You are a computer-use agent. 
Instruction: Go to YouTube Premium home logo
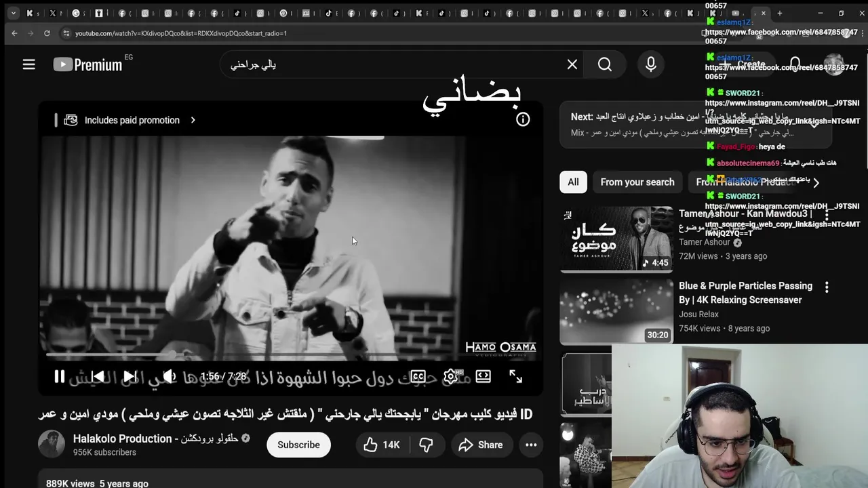click(87, 64)
